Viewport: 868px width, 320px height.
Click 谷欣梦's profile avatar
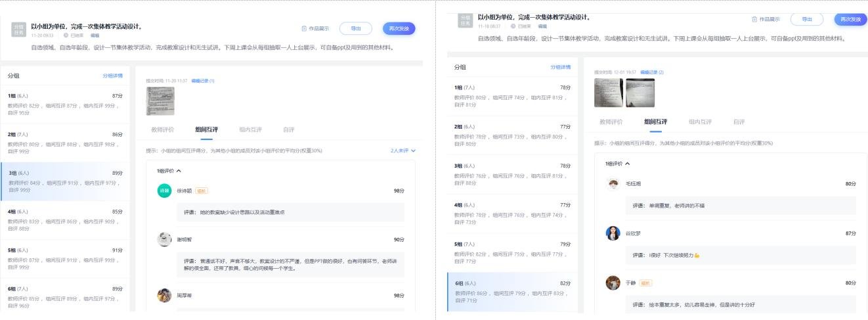tap(613, 233)
